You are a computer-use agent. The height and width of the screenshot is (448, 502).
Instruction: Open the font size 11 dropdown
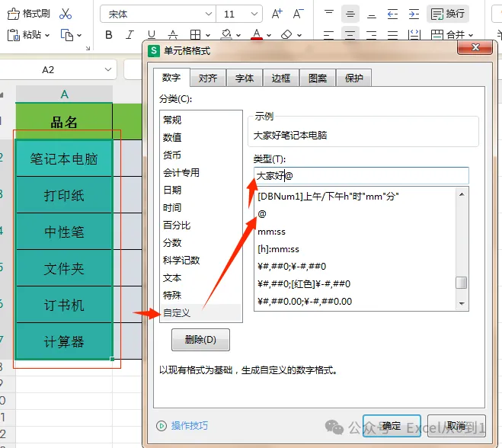click(254, 14)
